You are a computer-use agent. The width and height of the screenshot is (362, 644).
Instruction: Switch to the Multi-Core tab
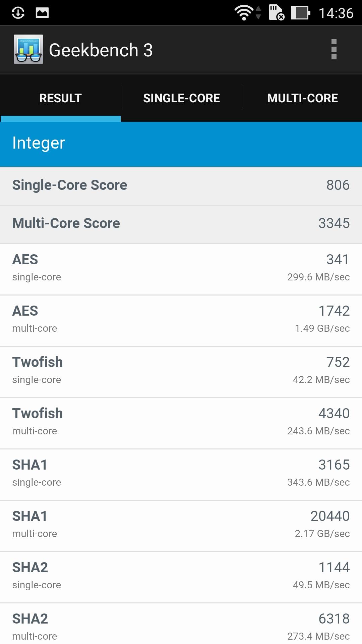tap(302, 98)
